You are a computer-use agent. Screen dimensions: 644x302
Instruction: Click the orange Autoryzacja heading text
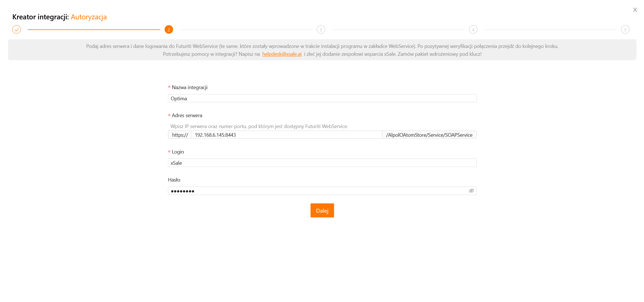pos(89,17)
